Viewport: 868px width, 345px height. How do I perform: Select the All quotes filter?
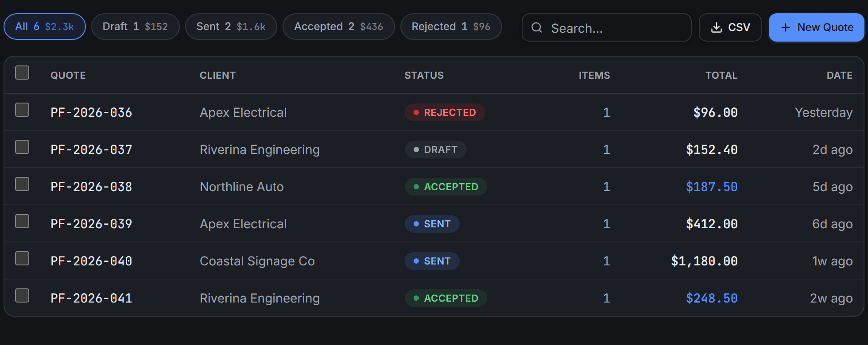pos(45,27)
